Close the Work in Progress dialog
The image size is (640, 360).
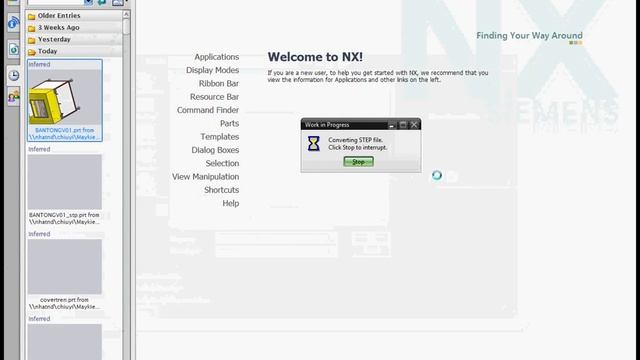414,125
